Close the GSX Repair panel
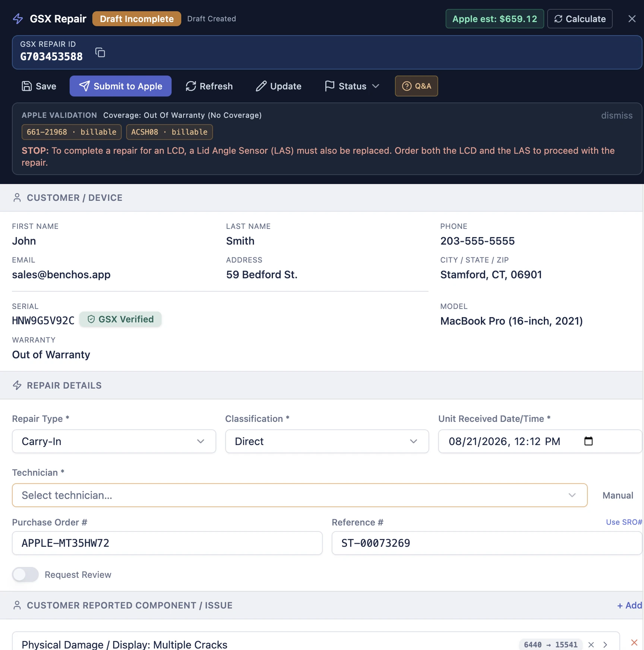644x650 pixels. 632,19
